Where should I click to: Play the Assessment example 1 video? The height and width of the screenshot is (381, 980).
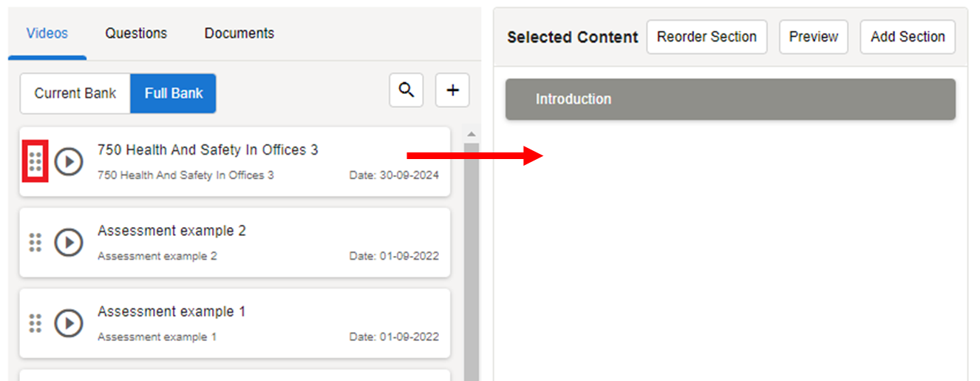[x=69, y=323]
